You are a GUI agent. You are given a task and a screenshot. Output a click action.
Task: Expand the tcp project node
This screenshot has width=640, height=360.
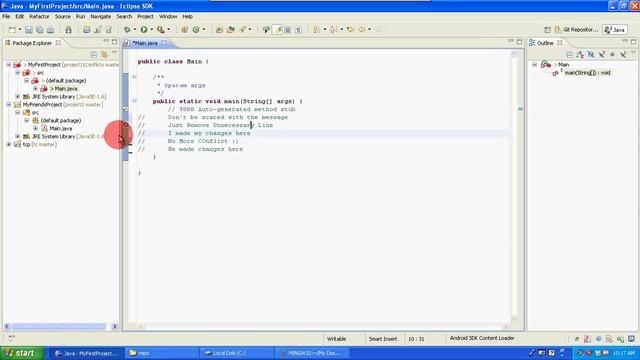tap(9, 144)
